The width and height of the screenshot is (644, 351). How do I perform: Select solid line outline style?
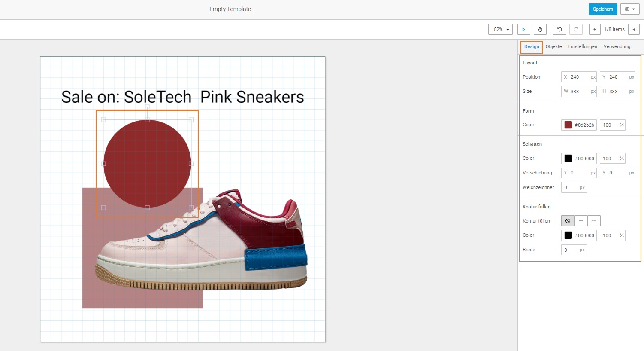(581, 221)
